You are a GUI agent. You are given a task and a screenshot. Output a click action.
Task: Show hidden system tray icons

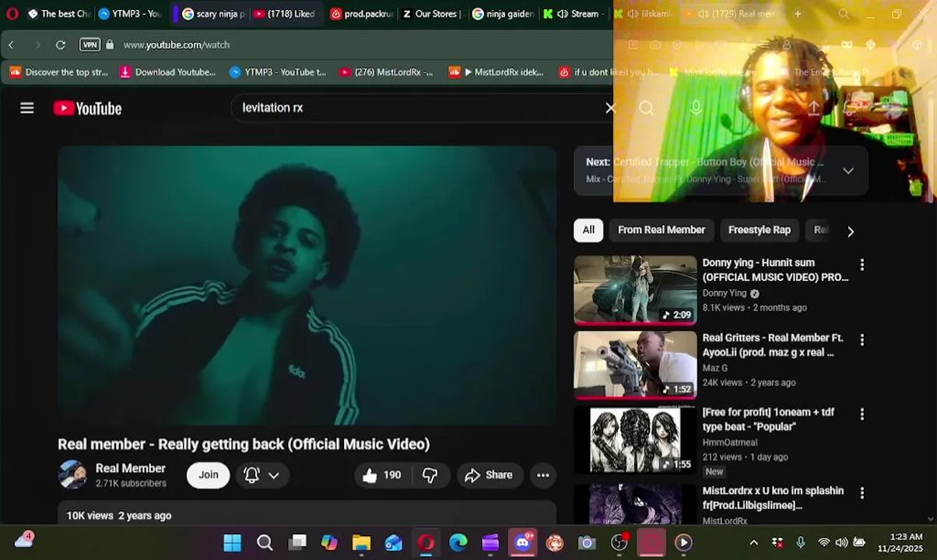tap(753, 542)
